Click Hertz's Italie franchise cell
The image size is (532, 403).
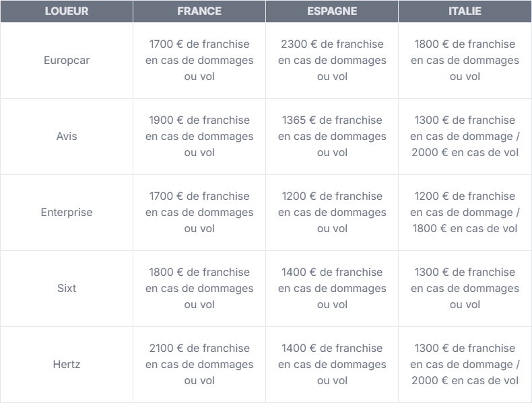point(465,365)
